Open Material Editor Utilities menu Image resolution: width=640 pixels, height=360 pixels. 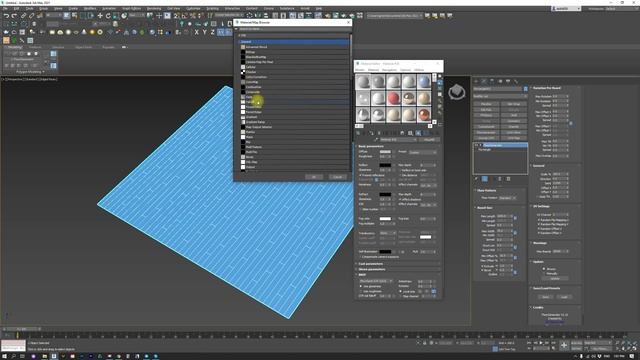[x=419, y=70]
